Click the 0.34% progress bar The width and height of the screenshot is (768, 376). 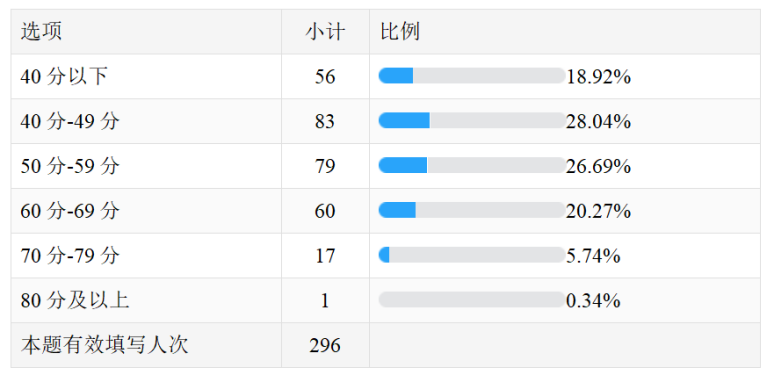tap(472, 300)
